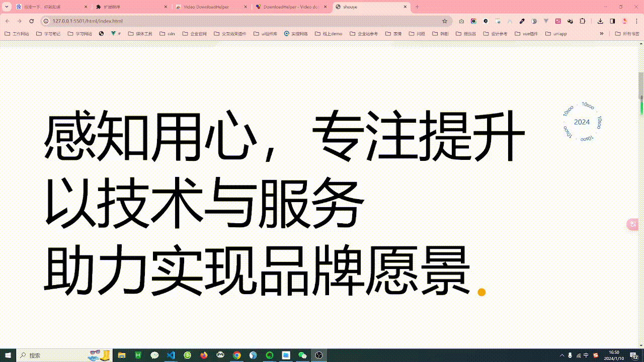
Task: Bookmark this page with the star icon
Action: pos(445,21)
